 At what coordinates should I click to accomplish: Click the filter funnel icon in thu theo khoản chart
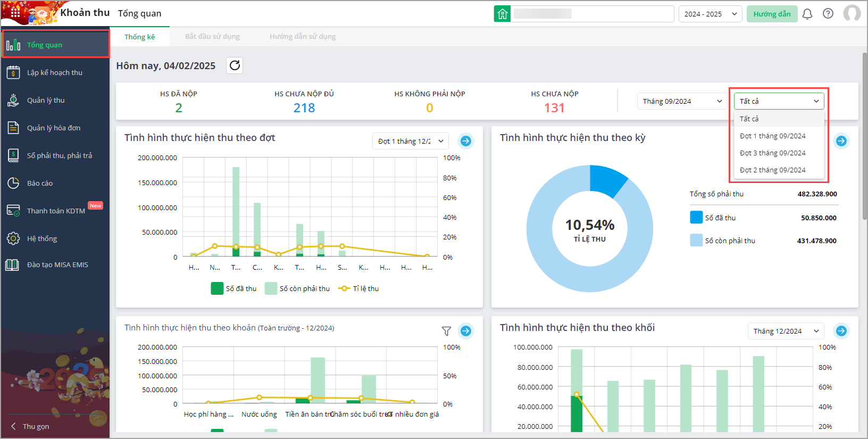(446, 331)
